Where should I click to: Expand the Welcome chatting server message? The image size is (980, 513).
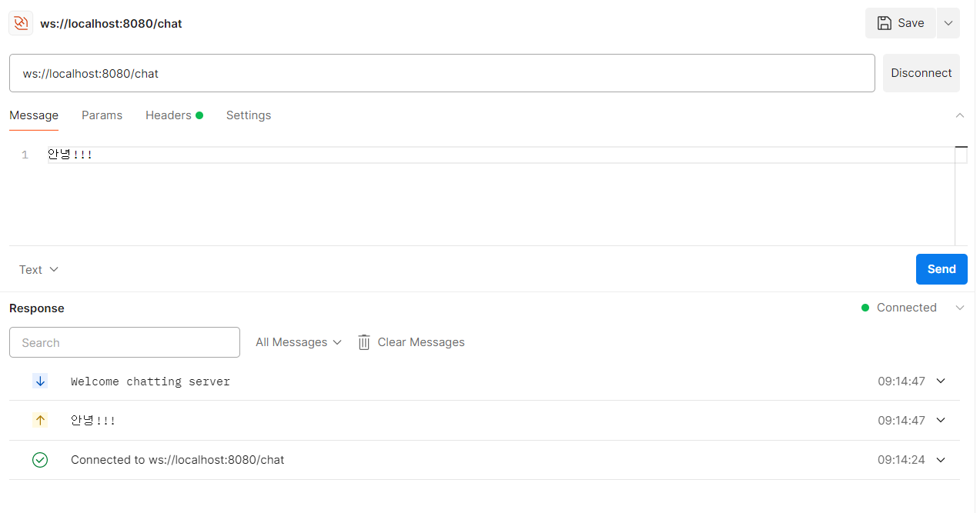[940, 381]
